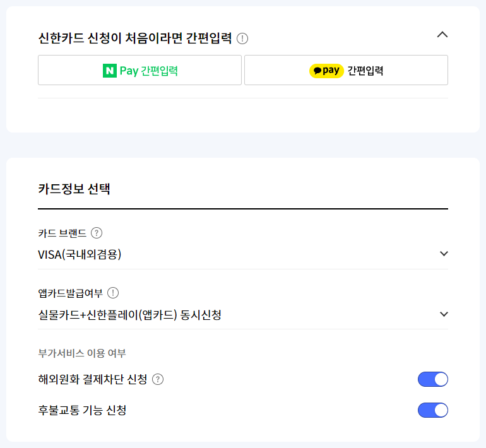
Task: Disable 후불교통 기능 신청 switch
Action: [433, 410]
